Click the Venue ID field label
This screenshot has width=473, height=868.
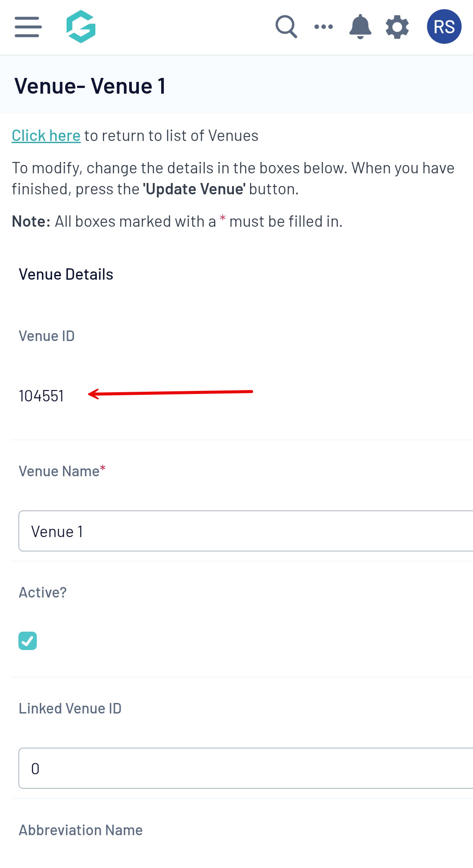pos(47,336)
